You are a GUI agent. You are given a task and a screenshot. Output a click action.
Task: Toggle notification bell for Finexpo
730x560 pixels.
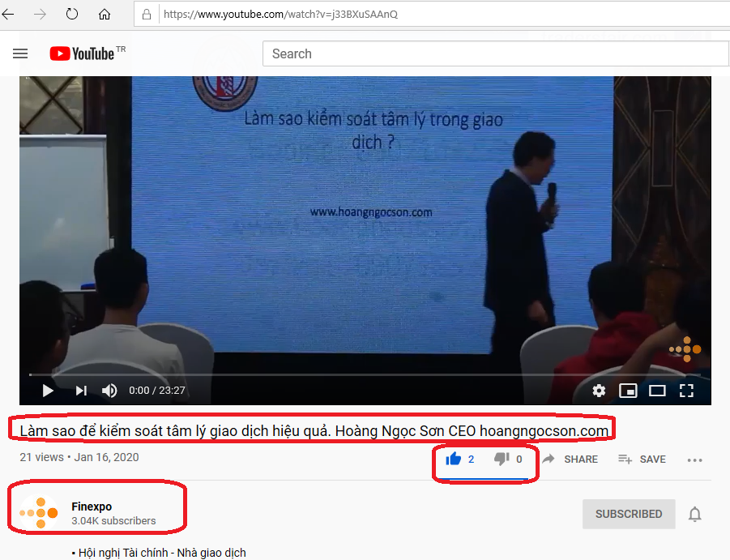[x=694, y=515]
